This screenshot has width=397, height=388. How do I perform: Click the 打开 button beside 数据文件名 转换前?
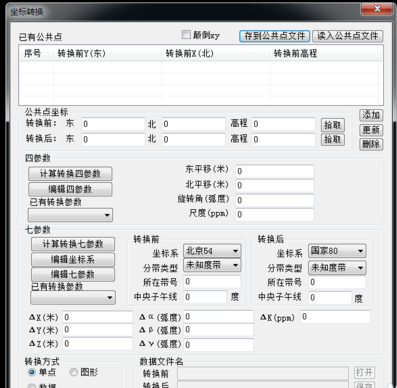pyautogui.click(x=364, y=373)
